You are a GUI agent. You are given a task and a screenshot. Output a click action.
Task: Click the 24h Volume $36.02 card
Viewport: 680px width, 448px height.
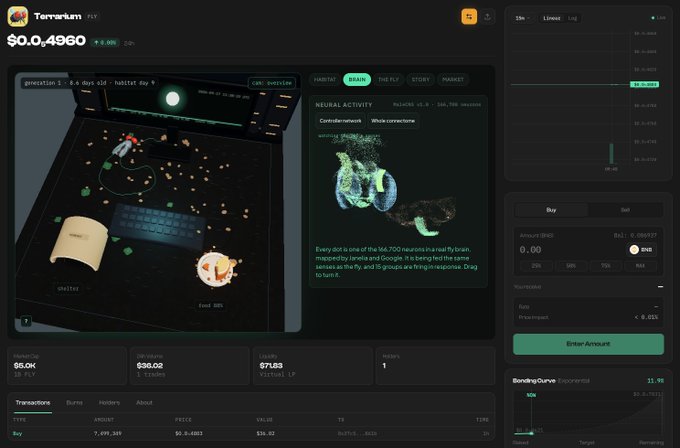(x=190, y=366)
